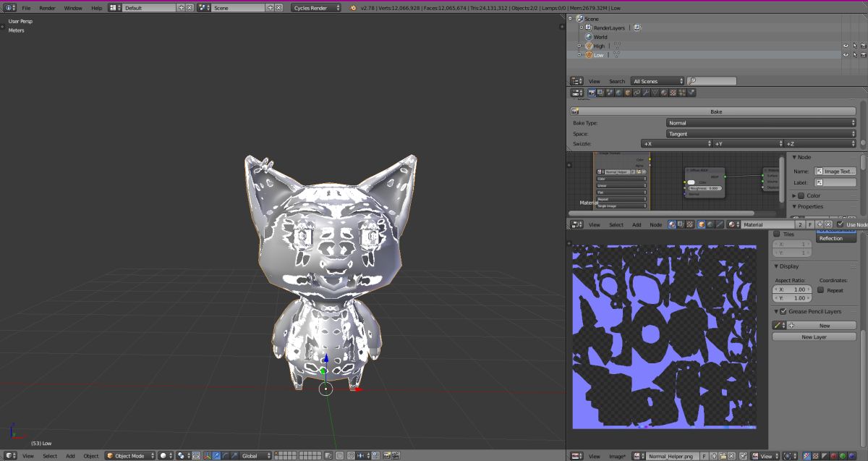Open the Object Mode dropdown

(129, 455)
